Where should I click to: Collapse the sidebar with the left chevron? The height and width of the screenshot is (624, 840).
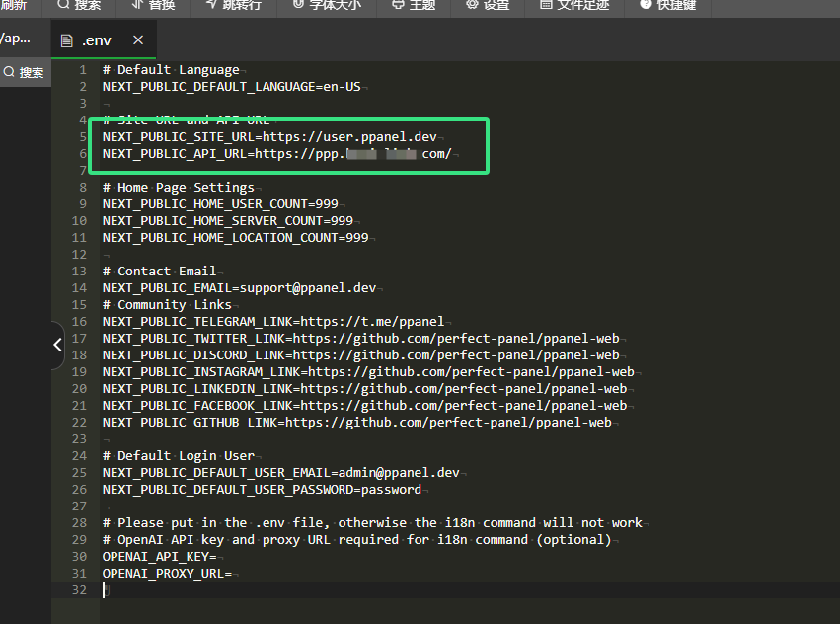click(x=56, y=345)
